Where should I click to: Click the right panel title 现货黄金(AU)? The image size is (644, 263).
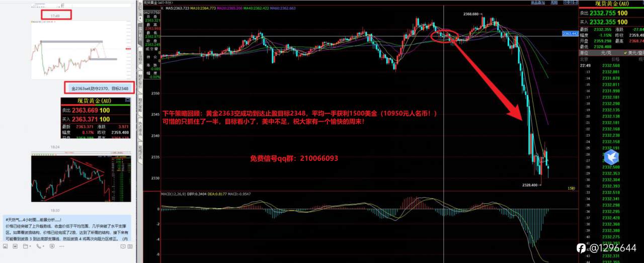612,4
